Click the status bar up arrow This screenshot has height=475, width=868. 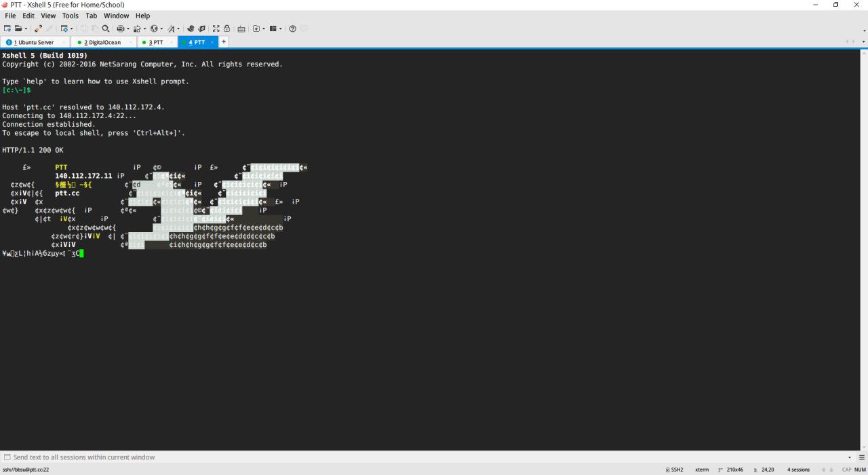click(x=823, y=470)
